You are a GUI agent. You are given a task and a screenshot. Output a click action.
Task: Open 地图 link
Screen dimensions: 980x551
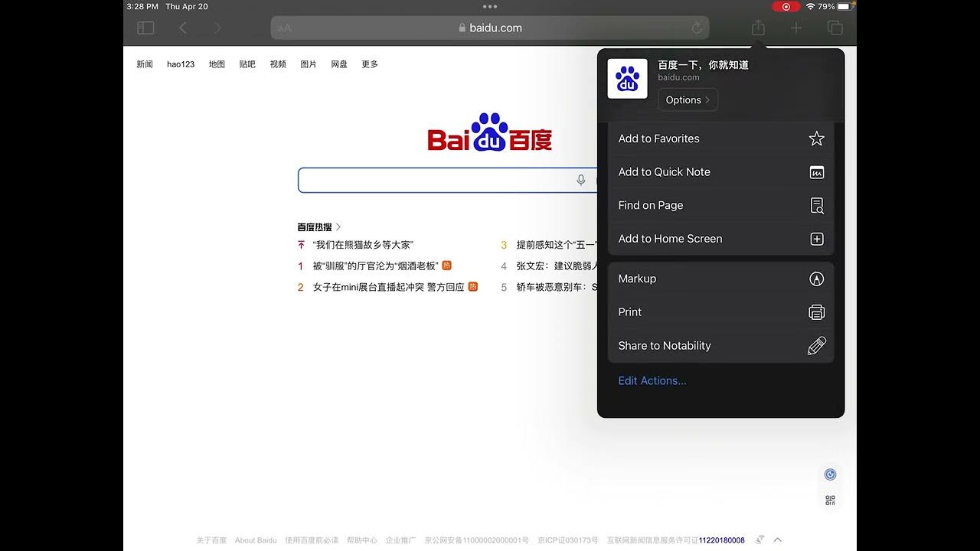pos(217,64)
